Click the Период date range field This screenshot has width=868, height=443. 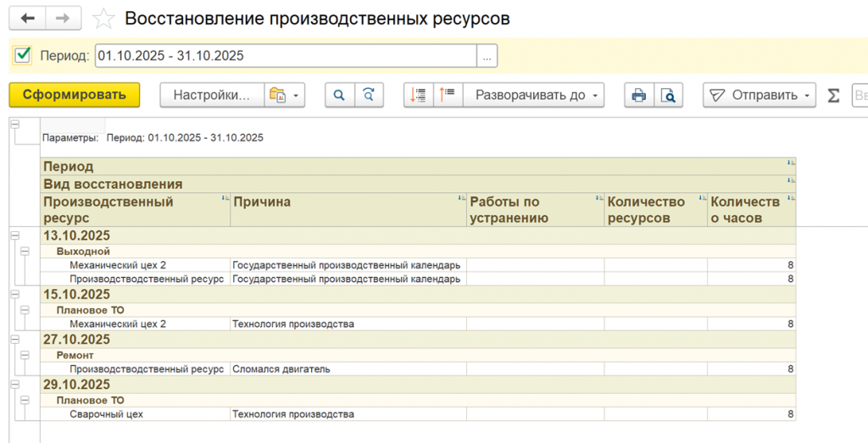pos(285,56)
